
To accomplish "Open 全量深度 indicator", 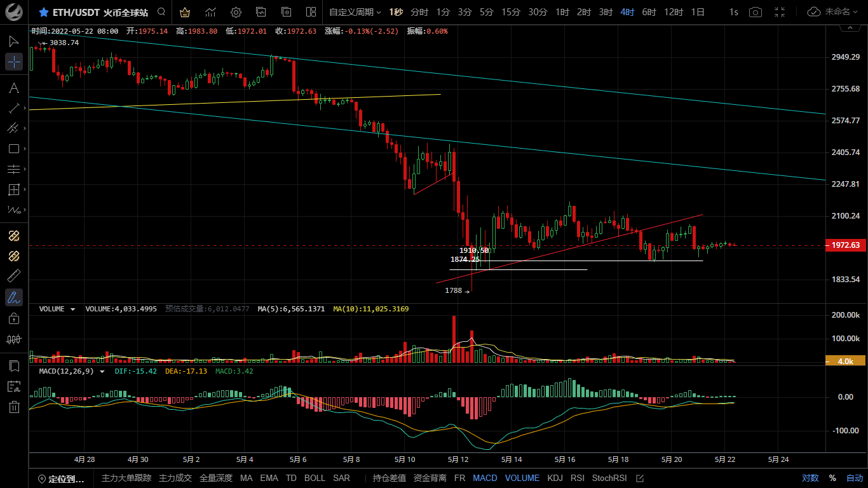I will [x=216, y=478].
